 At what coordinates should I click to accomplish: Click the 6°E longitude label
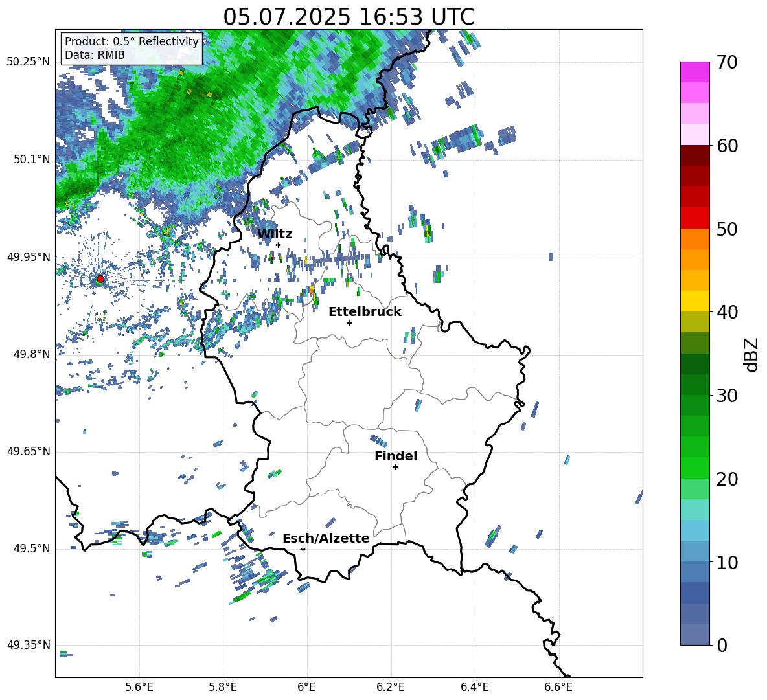tap(306, 687)
